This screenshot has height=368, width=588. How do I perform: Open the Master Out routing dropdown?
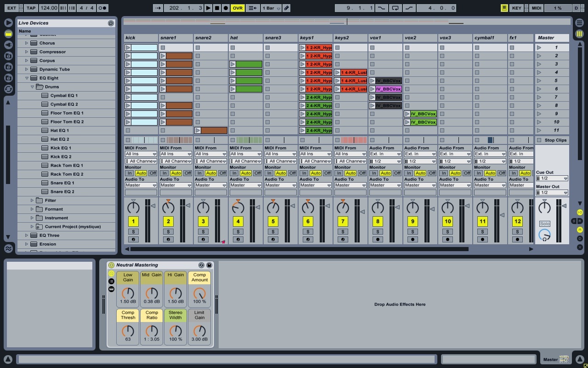point(552,193)
